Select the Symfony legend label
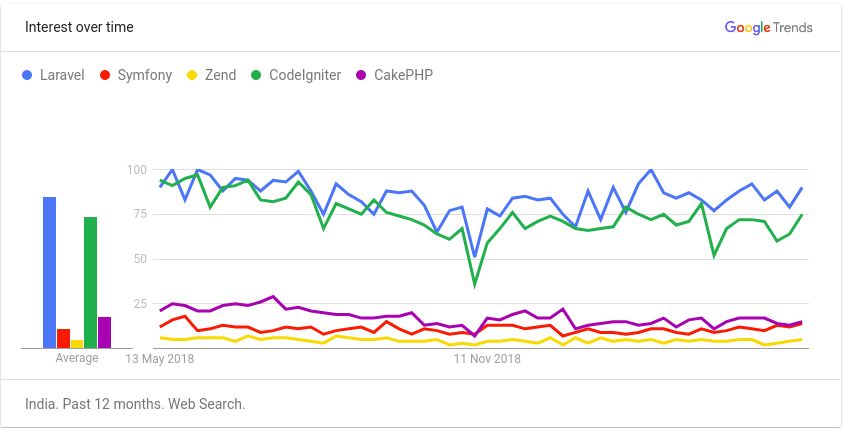Viewport: 846px width, 428px height. pyautogui.click(x=145, y=76)
